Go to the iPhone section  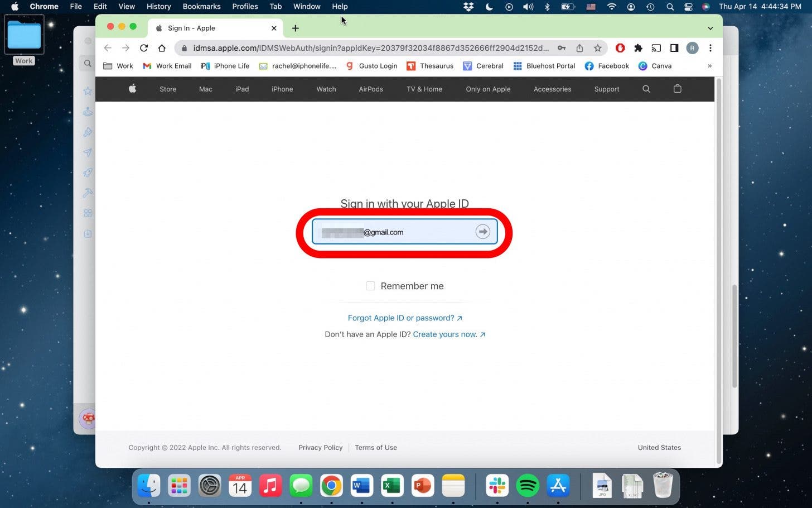coord(282,89)
